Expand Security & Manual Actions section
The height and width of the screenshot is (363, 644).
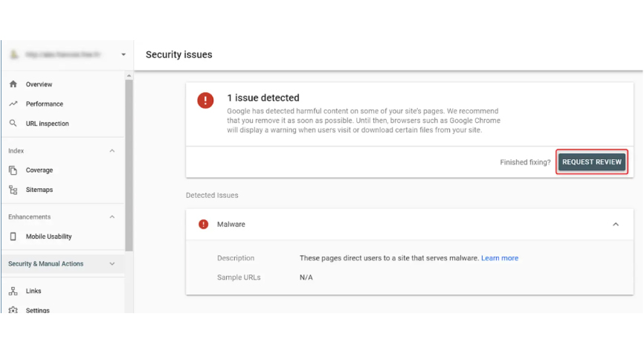point(62,263)
